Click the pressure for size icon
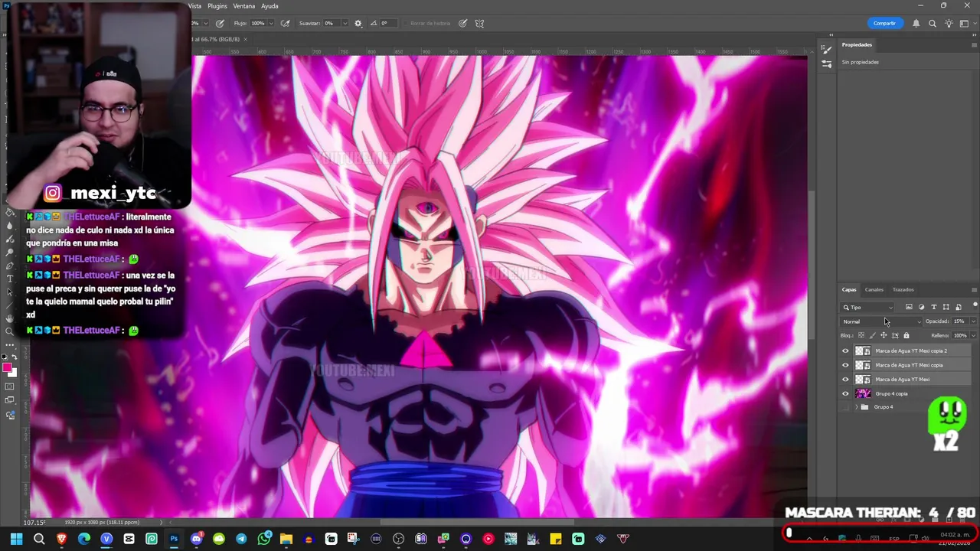The width and height of the screenshot is (980, 551). (463, 23)
